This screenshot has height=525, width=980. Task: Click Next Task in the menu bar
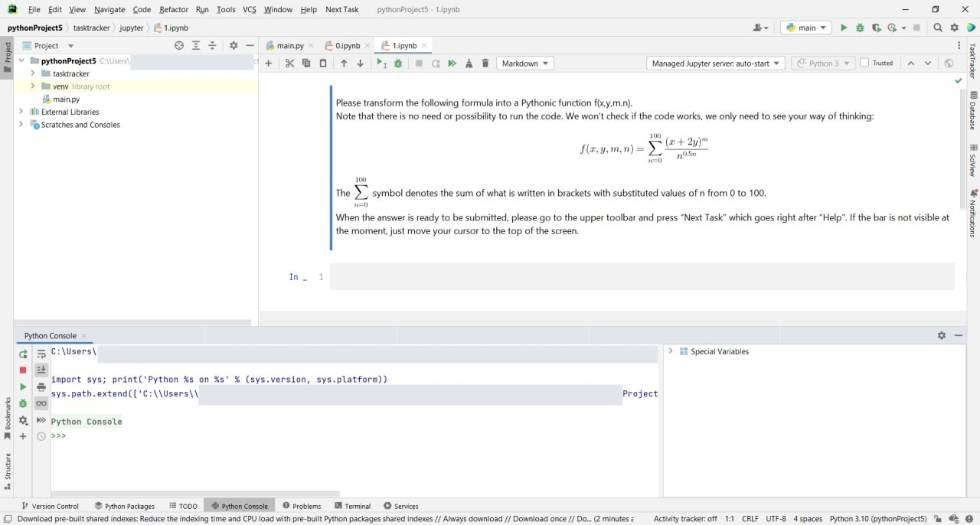pyautogui.click(x=342, y=9)
